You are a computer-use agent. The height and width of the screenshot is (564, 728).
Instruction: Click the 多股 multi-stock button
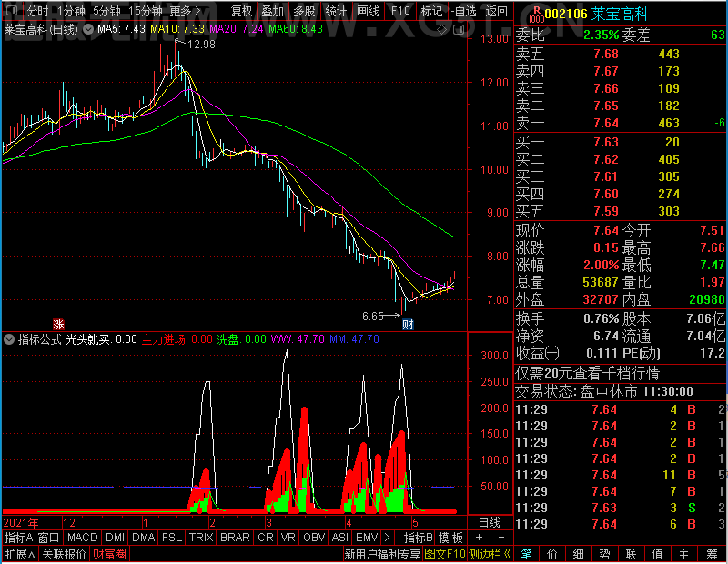(x=304, y=11)
